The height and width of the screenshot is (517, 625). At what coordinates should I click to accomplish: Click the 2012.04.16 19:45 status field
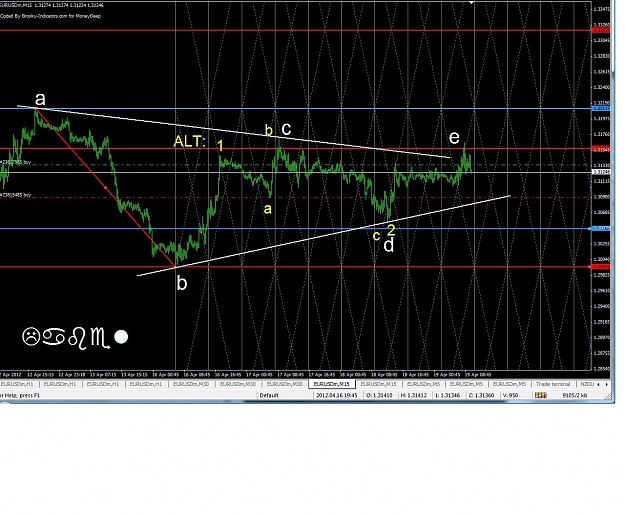[x=337, y=395]
